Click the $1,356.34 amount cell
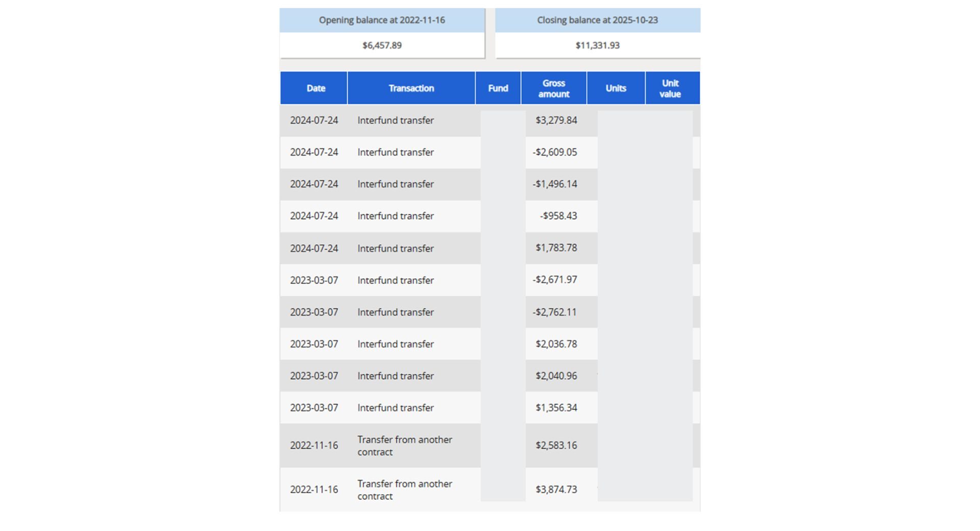Screen dimensions: 980x531 [556, 408]
